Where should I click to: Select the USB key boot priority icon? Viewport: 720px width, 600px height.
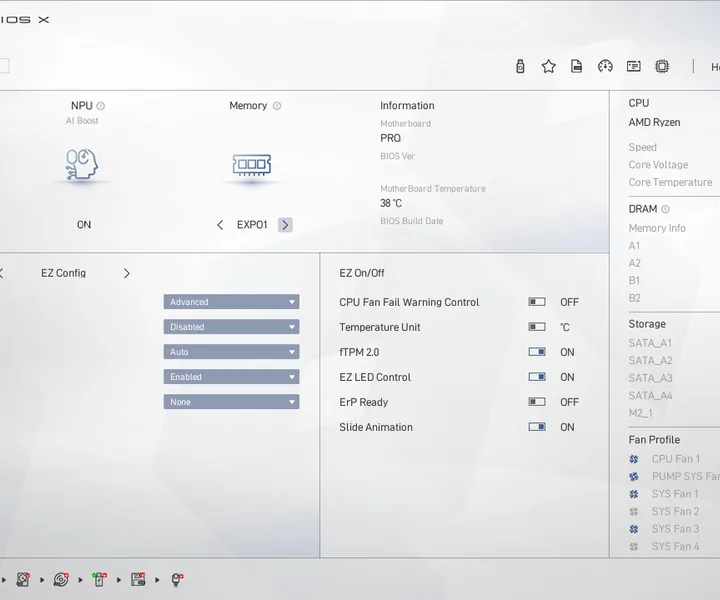pyautogui.click(x=99, y=579)
